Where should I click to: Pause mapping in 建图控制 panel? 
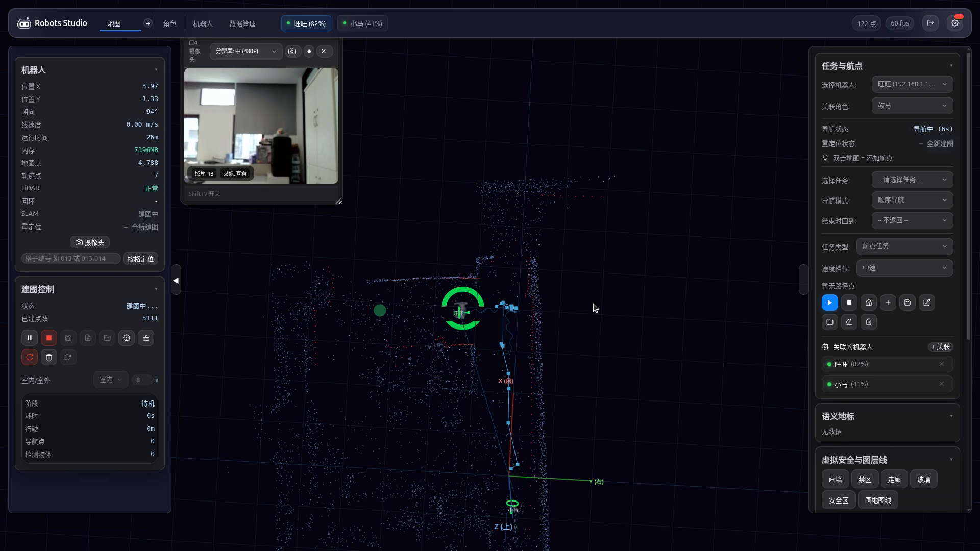click(x=30, y=338)
